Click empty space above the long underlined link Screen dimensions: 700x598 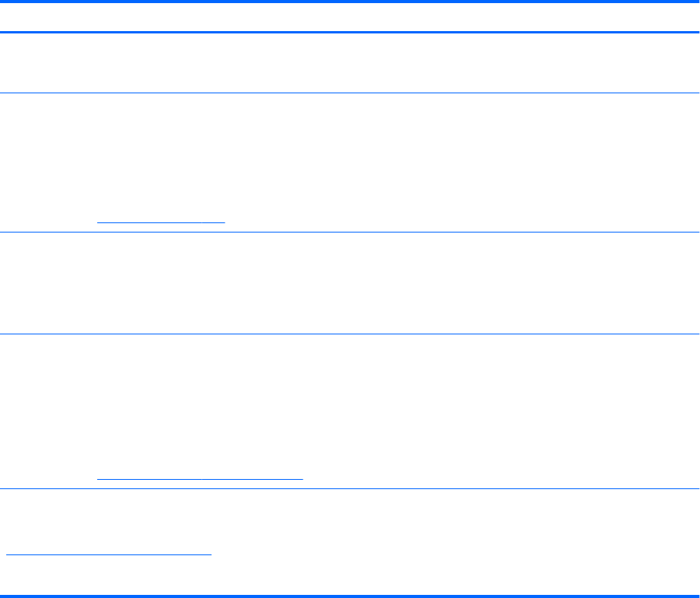[200, 404]
